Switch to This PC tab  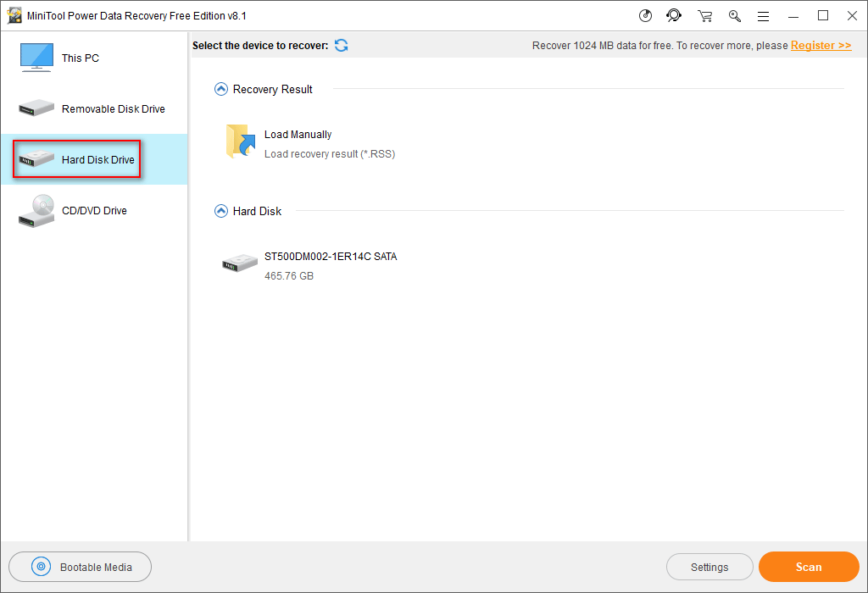(x=94, y=58)
